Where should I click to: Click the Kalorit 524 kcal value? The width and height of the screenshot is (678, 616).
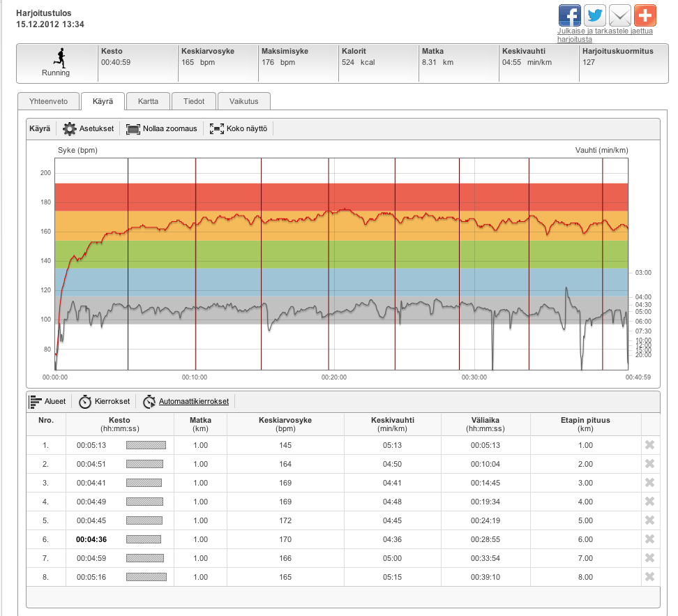[358, 62]
